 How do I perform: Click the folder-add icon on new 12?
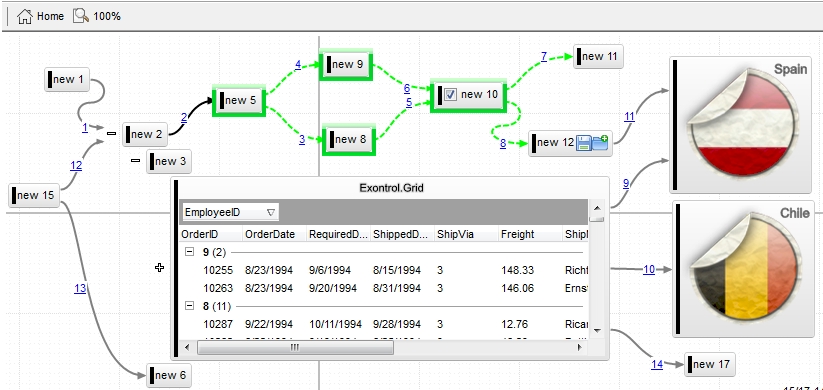[x=600, y=143]
